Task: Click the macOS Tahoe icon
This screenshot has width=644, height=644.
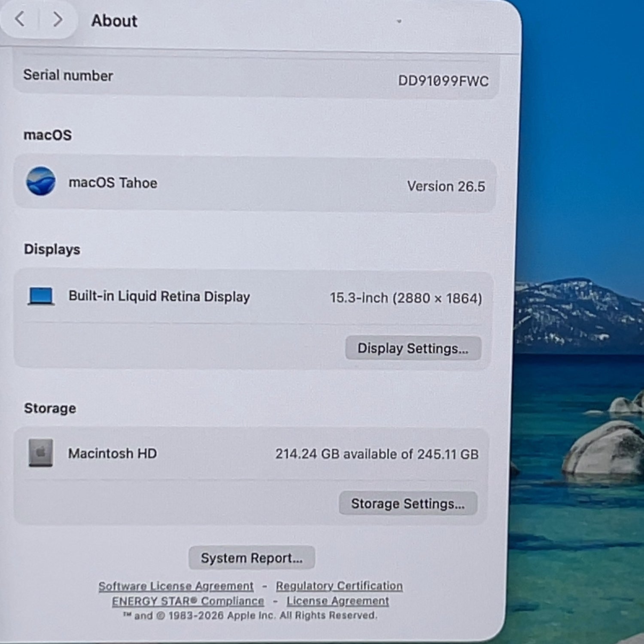Action: pos(41,181)
